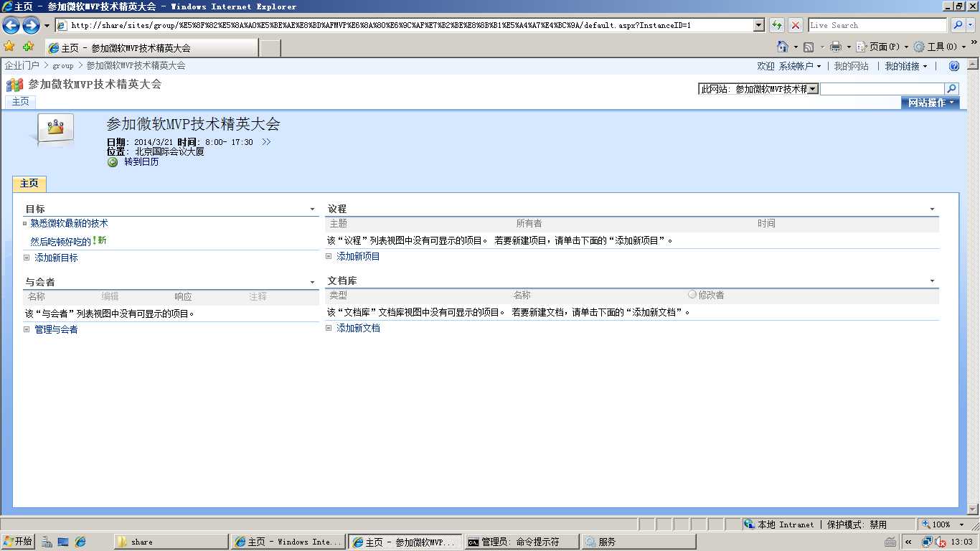Switch to 管理员: 命令提示符 taskbar button
Image resolution: width=980 pixels, height=551 pixels.
522,542
